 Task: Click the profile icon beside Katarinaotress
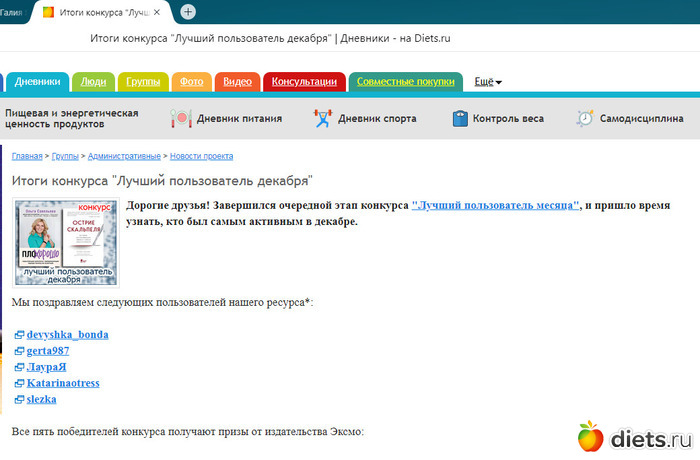(19, 383)
